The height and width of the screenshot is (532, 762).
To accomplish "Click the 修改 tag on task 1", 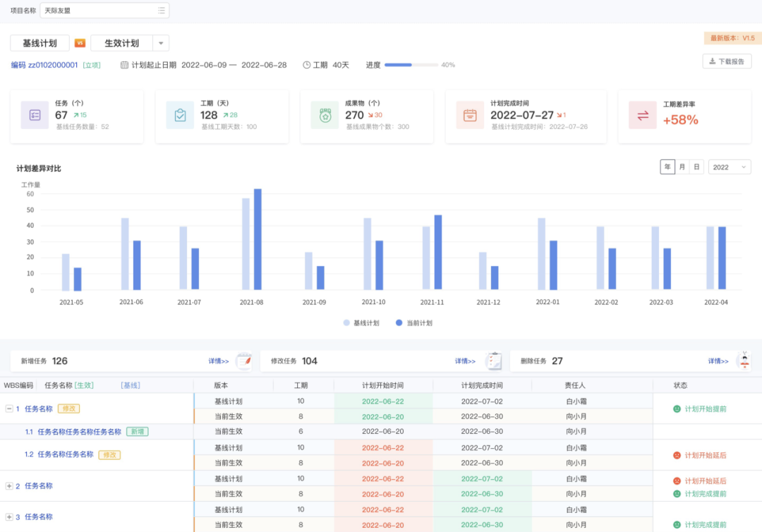I will [x=68, y=409].
